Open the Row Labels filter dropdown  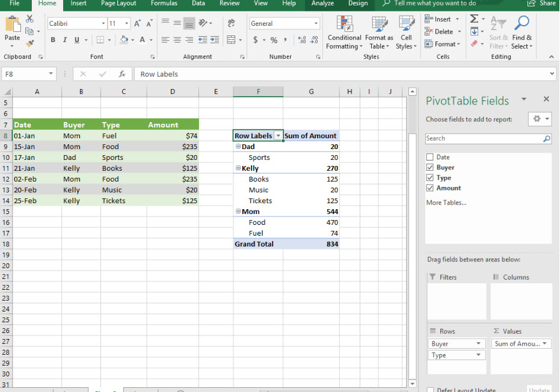coord(278,136)
